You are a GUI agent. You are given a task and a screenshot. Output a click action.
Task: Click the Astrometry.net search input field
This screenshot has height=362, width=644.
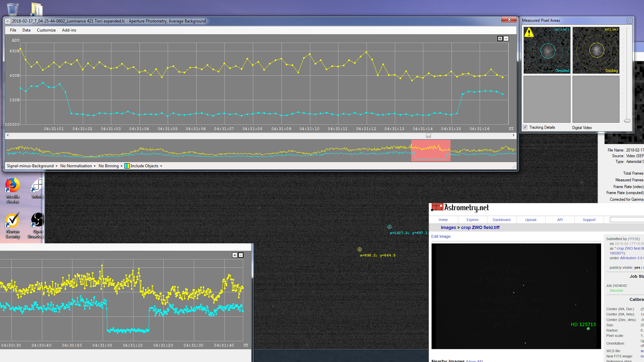627,220
